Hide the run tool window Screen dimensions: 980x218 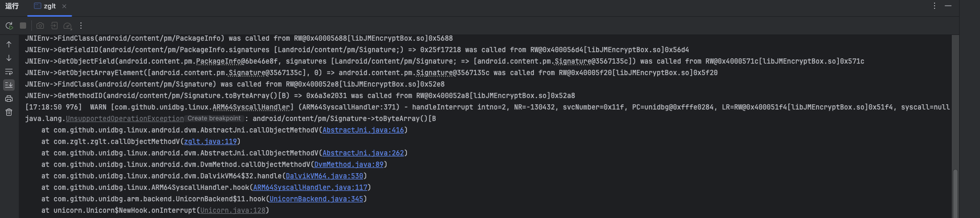coord(948,6)
